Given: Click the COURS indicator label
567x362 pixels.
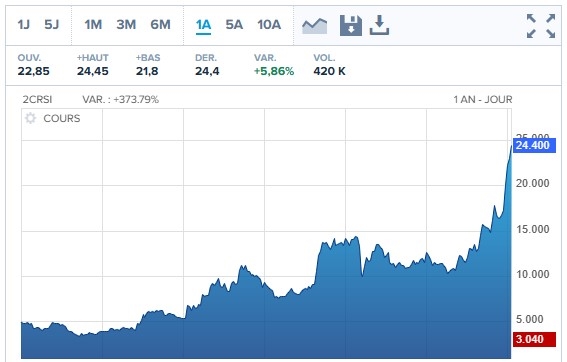Looking at the screenshot, I should 62,119.
